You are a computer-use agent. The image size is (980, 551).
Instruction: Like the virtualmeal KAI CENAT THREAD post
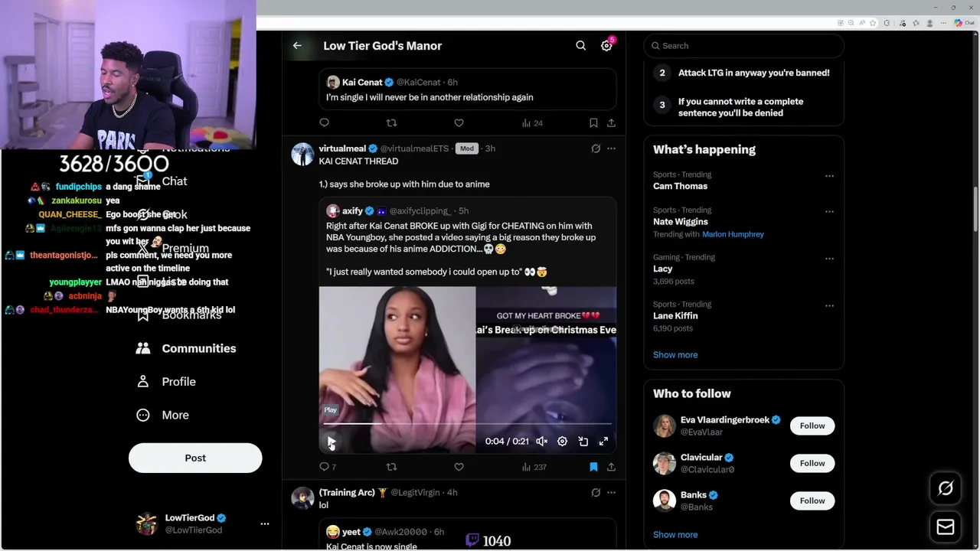pos(459,467)
